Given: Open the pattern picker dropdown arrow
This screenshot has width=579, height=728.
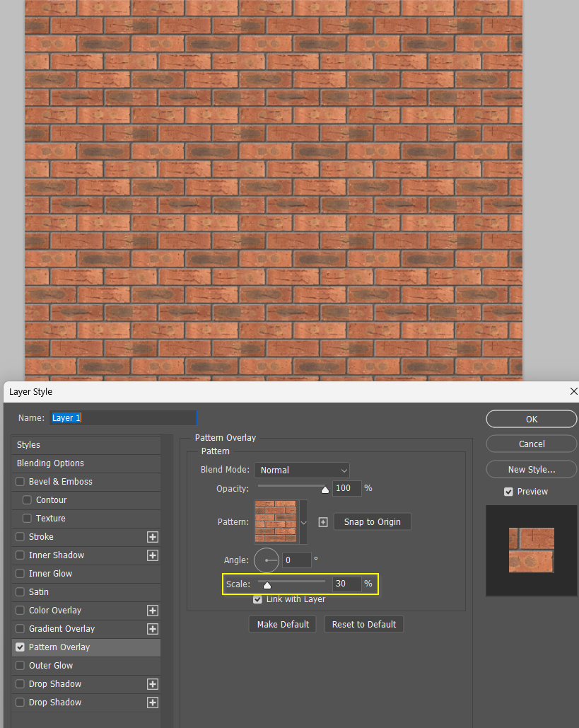Looking at the screenshot, I should (x=303, y=521).
